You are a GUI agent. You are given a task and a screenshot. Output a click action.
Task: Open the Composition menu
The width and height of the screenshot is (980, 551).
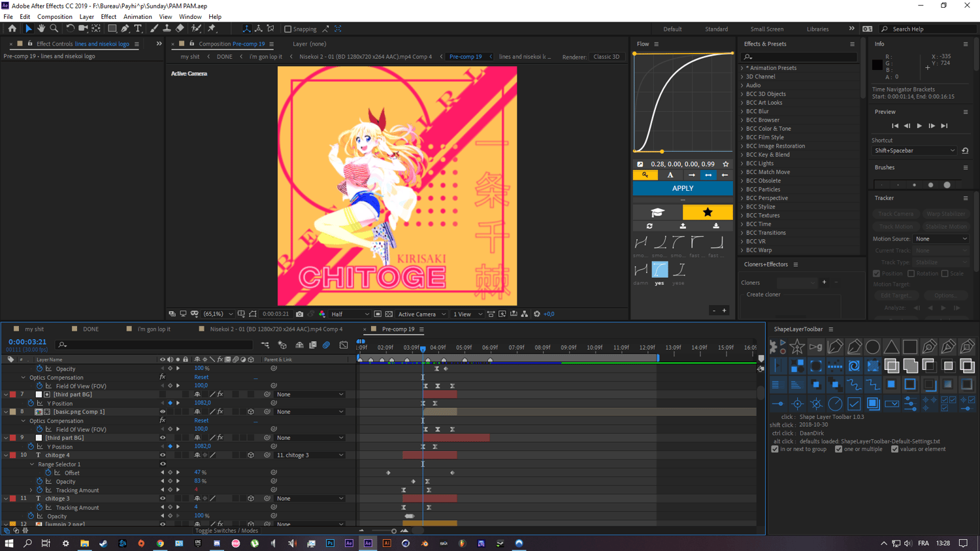(54, 17)
